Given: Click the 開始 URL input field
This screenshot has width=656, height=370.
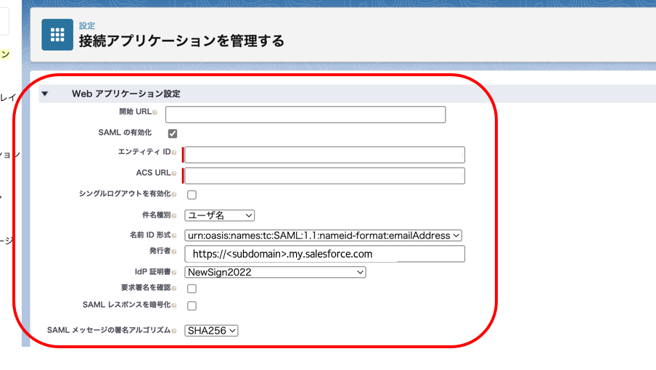Looking at the screenshot, I should click(305, 114).
